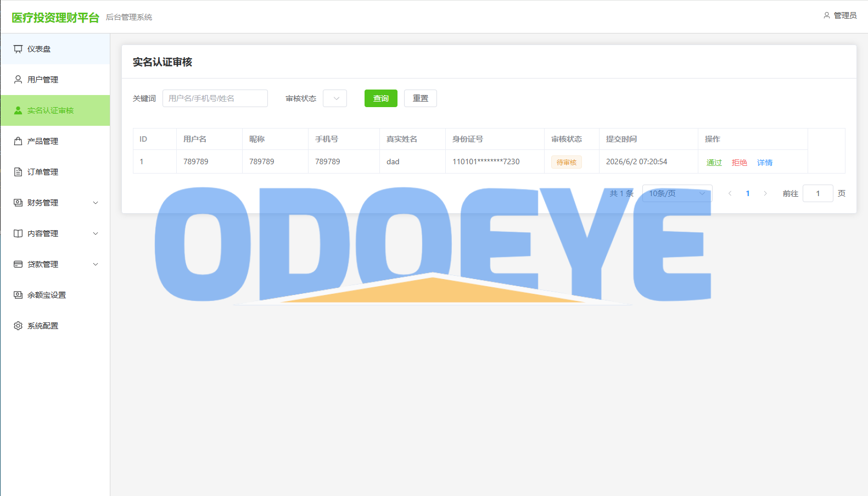Screen dimensions: 868x496
Task: Click the 重置 reset button
Action: click(421, 98)
